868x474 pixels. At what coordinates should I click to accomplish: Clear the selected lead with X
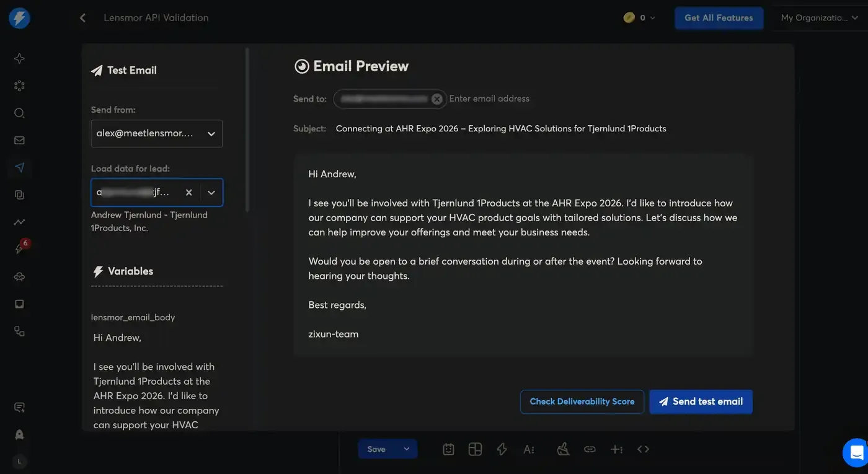[189, 193]
